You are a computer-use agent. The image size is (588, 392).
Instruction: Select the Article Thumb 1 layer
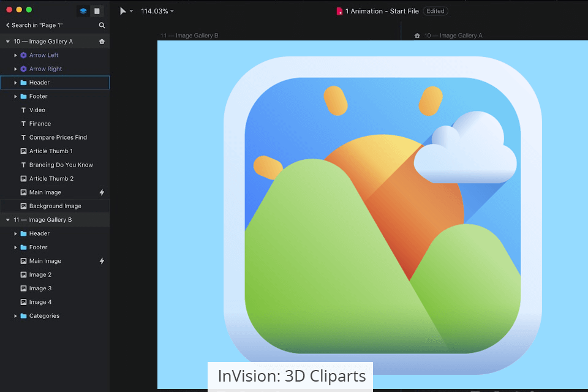55,151
